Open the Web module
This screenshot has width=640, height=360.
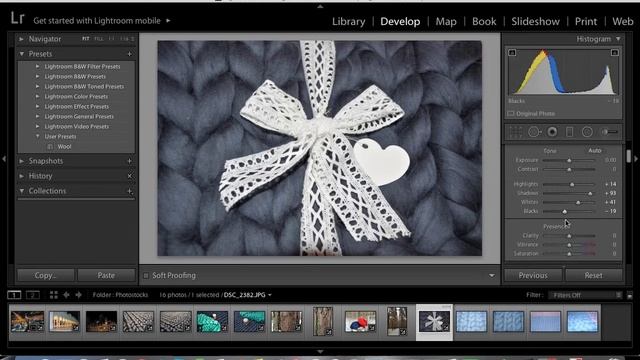pos(622,21)
